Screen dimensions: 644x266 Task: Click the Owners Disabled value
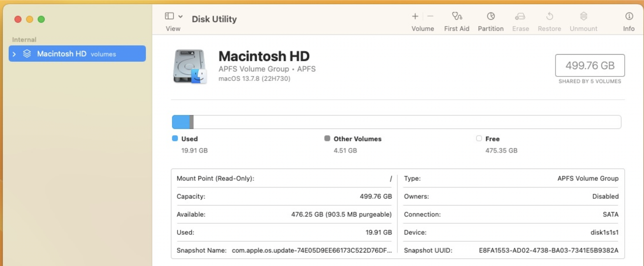pyautogui.click(x=605, y=196)
